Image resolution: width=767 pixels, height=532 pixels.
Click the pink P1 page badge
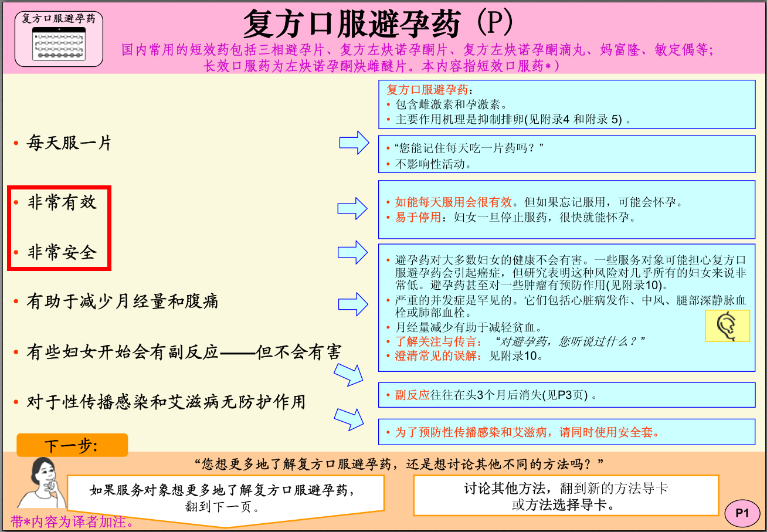(742, 513)
